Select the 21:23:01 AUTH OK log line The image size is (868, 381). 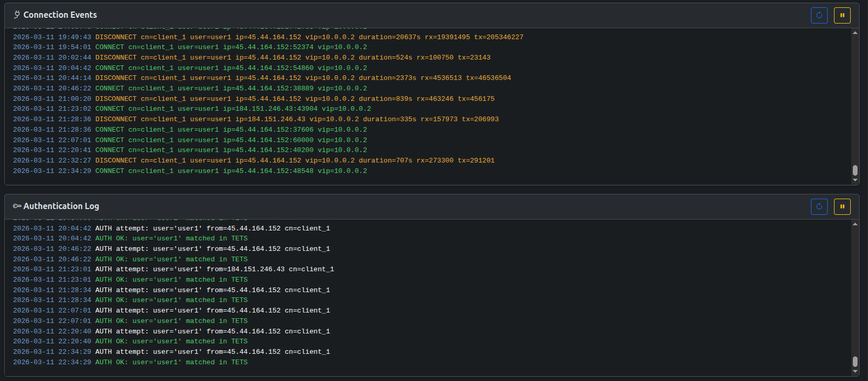coord(130,280)
